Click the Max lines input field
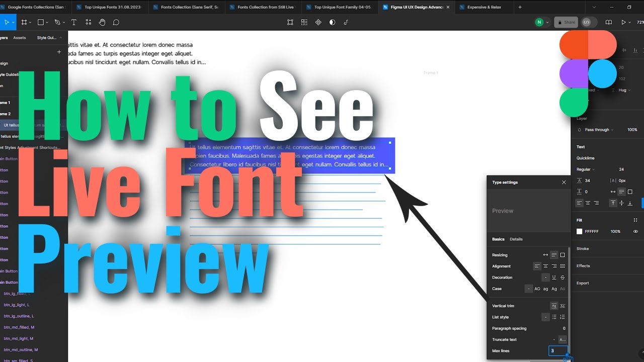Image resolution: width=644 pixels, height=362 pixels. [x=558, y=350]
